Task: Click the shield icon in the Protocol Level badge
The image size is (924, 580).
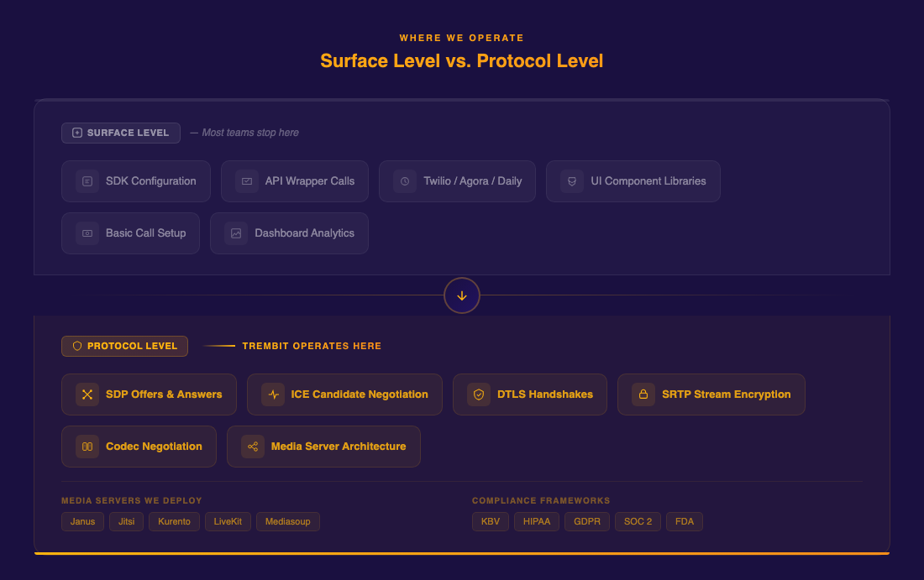Action: click(77, 346)
